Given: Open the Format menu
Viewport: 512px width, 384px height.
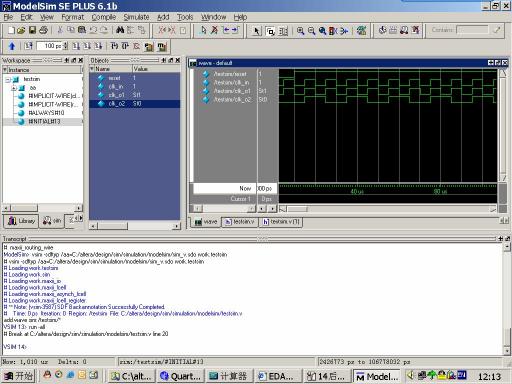Looking at the screenshot, I should pos(72,17).
